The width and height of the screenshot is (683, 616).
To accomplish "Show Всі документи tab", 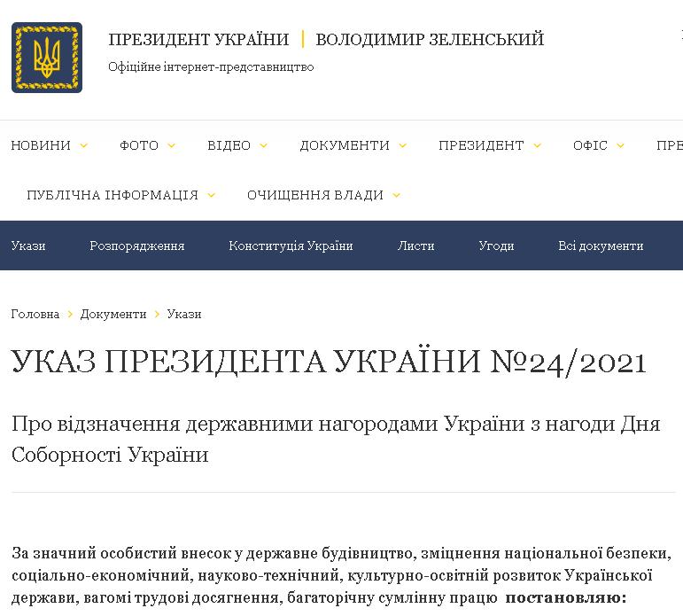I will click(601, 246).
